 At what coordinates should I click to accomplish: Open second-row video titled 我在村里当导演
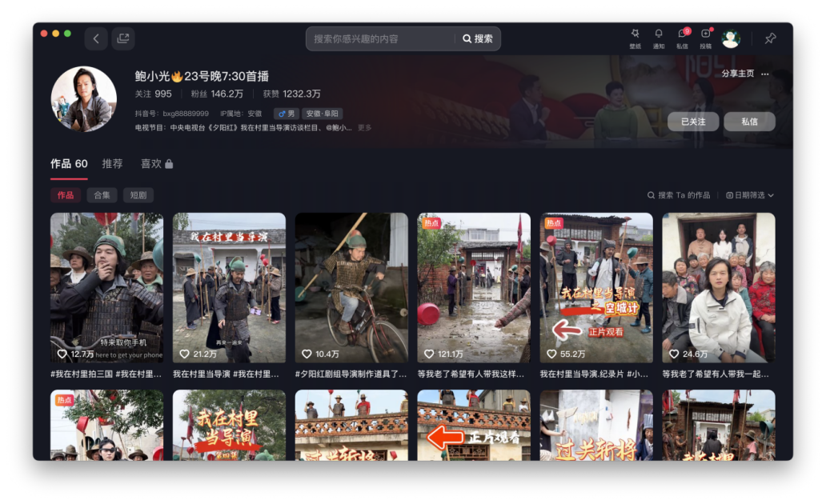click(229, 425)
